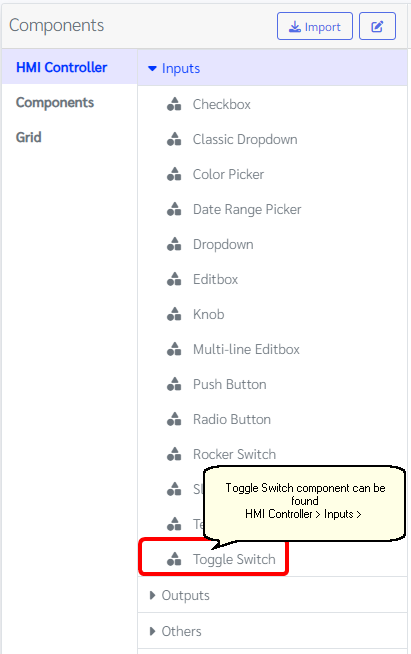The image size is (411, 654).
Task: Click the Toggle Switch component icon
Action: 174,559
